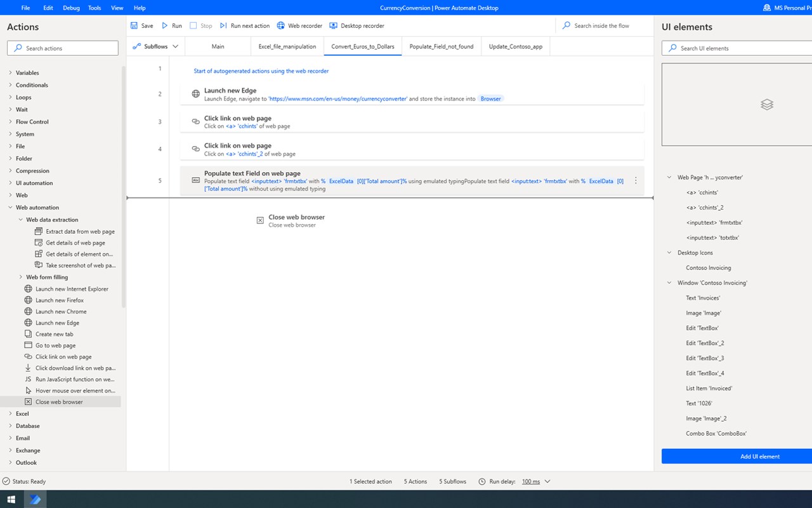
Task: Open the File menu
Action: tap(25, 8)
